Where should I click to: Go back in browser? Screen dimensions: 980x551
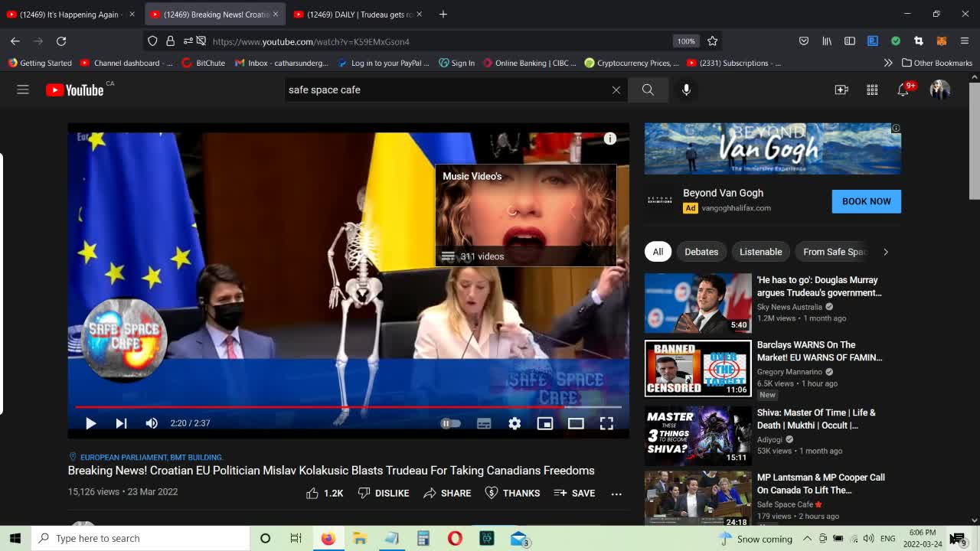coord(15,41)
